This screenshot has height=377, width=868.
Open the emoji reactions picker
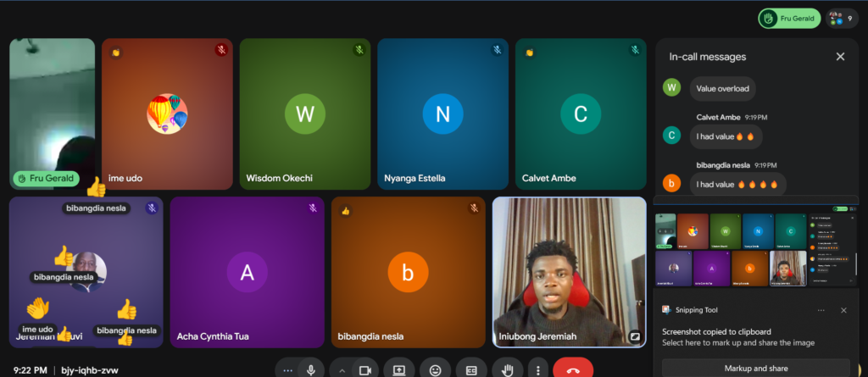pos(435,370)
